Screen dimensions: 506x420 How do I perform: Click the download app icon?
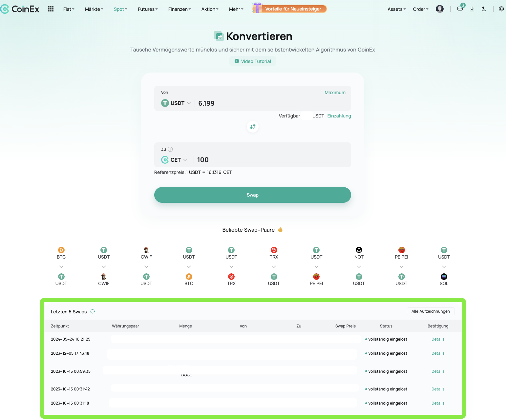tap(472, 9)
